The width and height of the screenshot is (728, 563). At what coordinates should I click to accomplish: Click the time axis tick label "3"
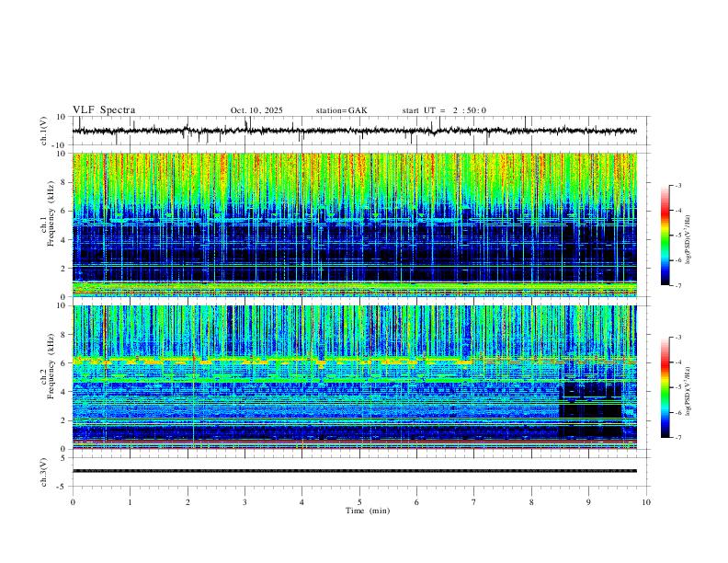(245, 502)
